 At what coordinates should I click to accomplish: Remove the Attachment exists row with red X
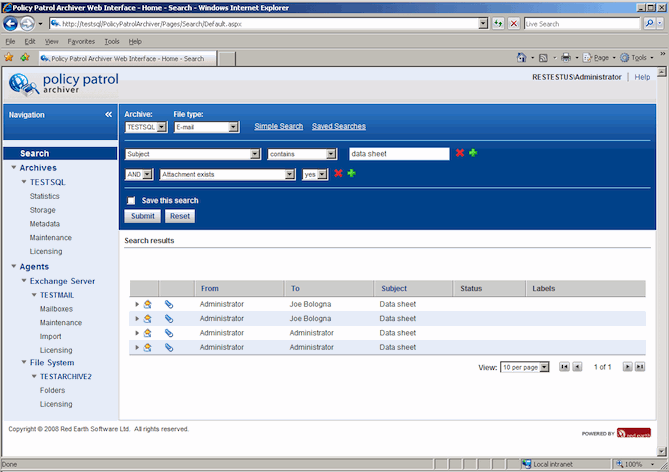[338, 173]
